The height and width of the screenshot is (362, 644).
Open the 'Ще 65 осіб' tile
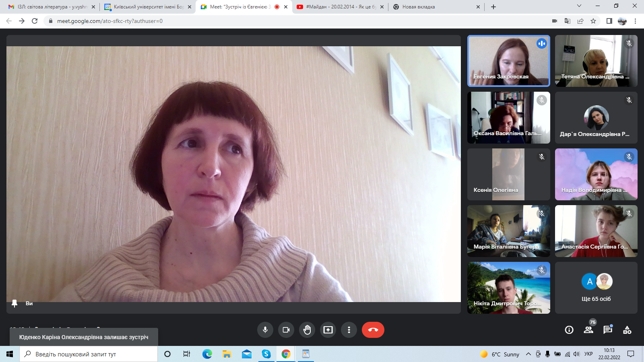[x=596, y=288]
